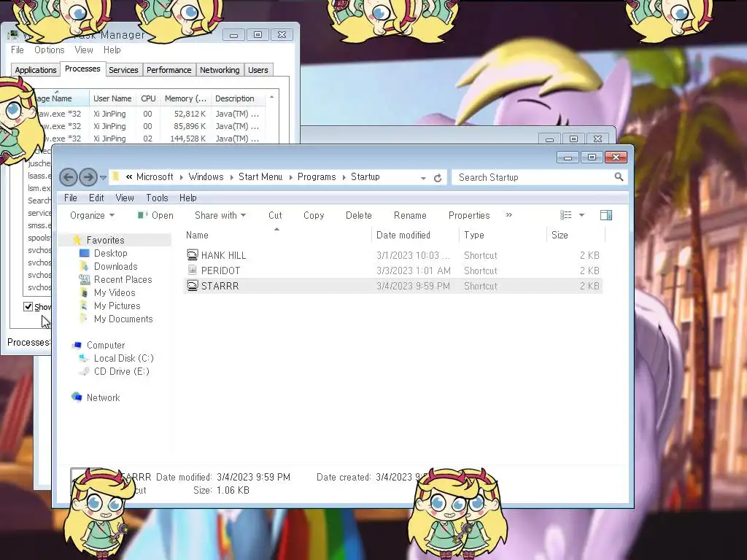Sort Task Manager by User Name column
The height and width of the screenshot is (560, 747).
pos(112,98)
